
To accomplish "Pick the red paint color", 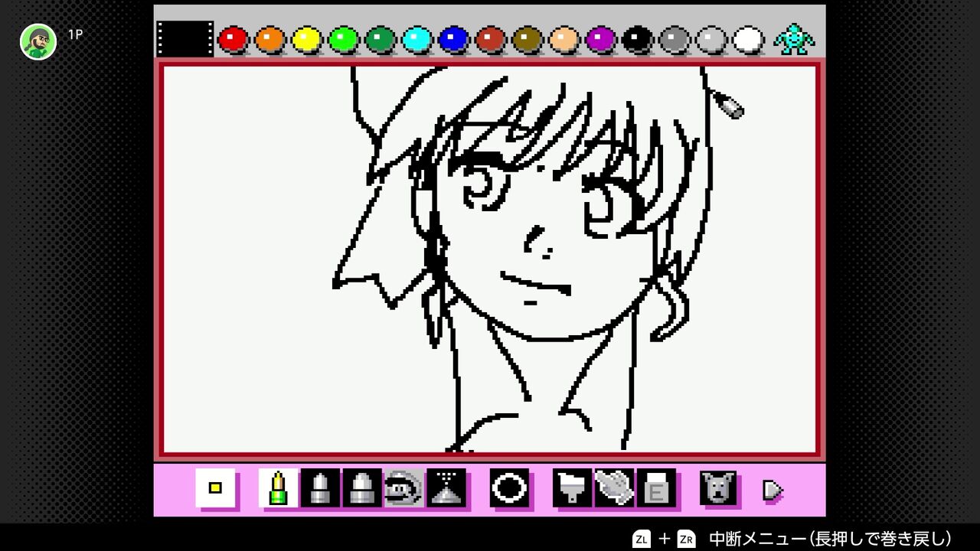I will 234,39.
